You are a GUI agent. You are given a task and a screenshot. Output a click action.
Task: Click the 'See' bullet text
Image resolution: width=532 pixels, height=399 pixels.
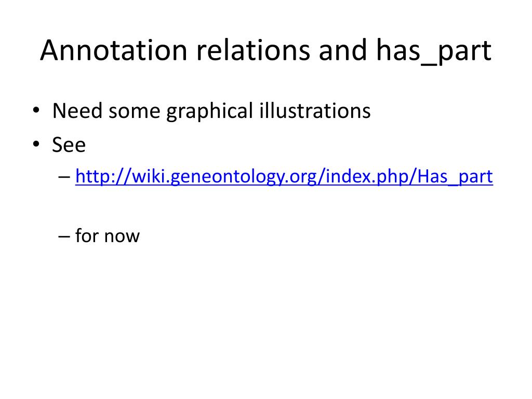(69, 145)
